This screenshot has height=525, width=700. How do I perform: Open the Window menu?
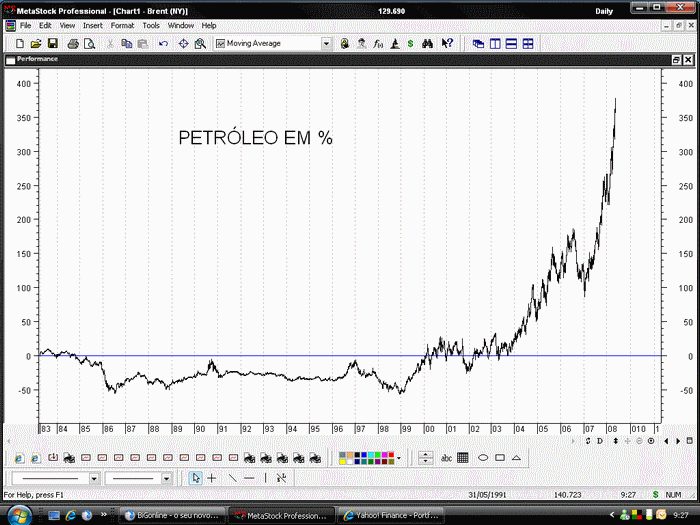coord(181,25)
